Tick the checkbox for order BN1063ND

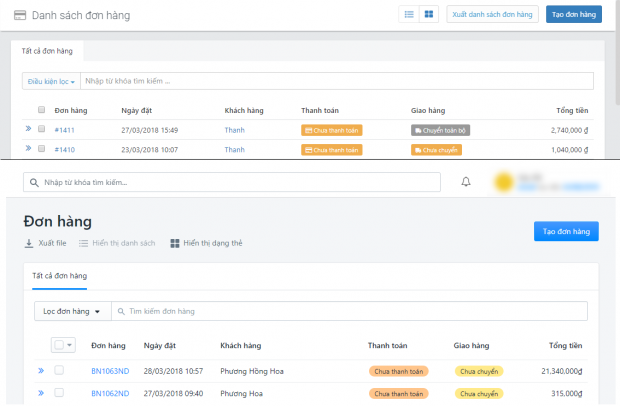tap(59, 371)
